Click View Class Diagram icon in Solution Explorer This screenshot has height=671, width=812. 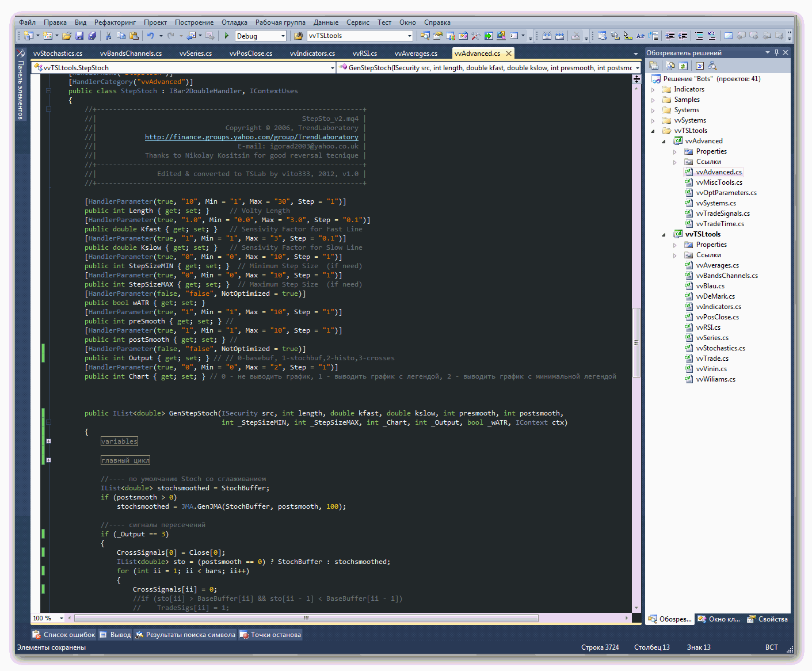712,66
